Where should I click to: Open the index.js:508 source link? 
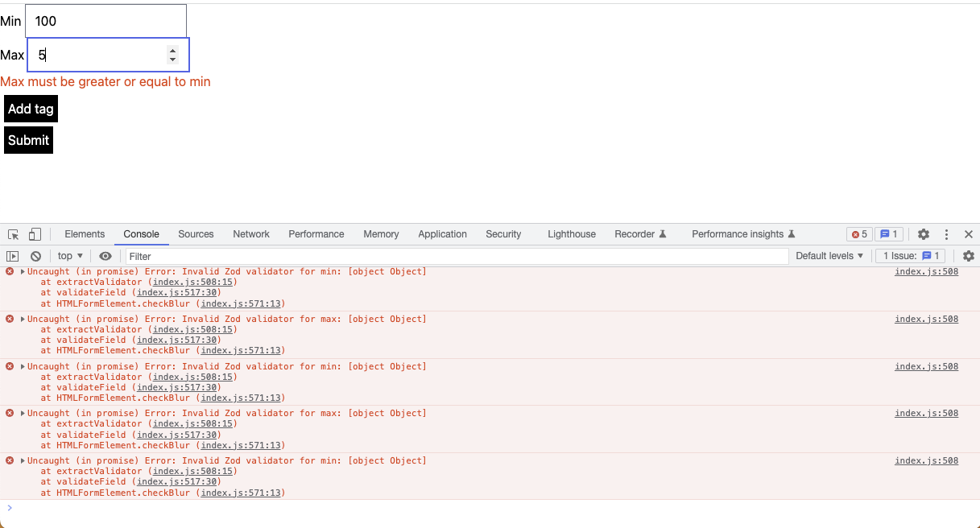(x=926, y=271)
